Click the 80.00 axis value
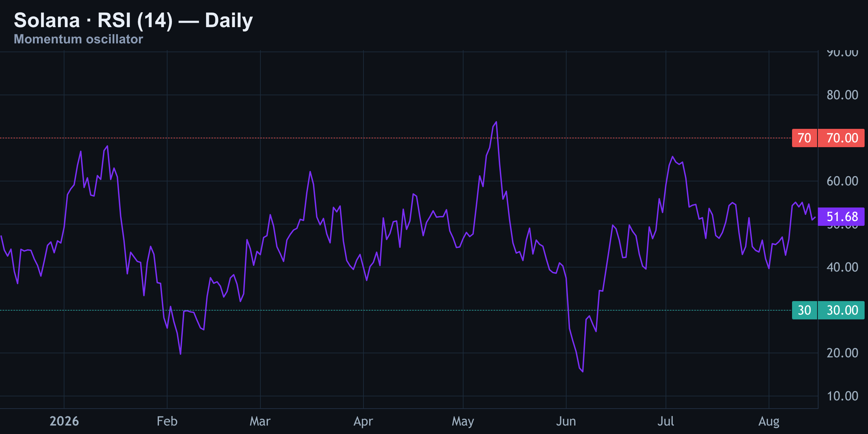 (842, 95)
